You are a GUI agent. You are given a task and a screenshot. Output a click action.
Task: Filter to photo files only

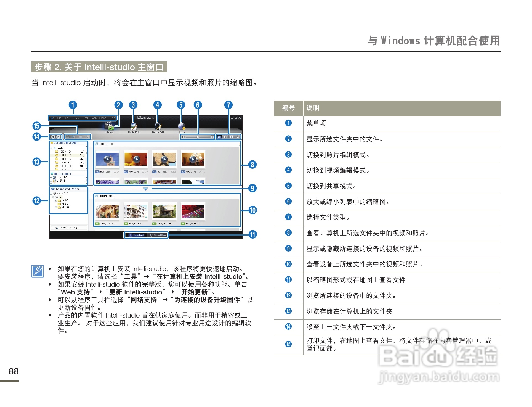coord(232,137)
